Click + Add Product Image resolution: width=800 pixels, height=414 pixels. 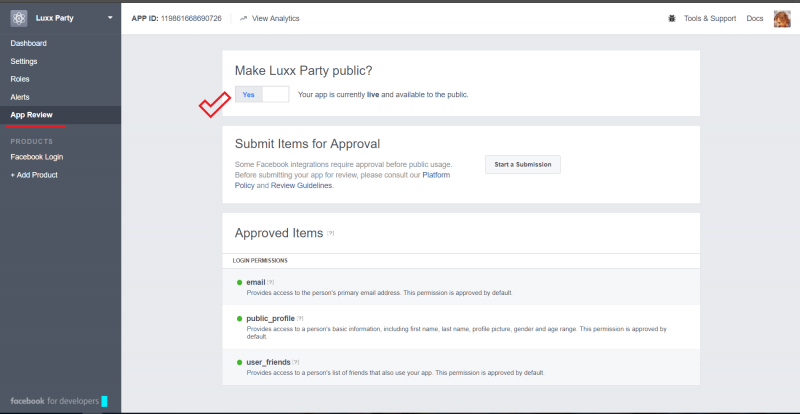(x=34, y=175)
